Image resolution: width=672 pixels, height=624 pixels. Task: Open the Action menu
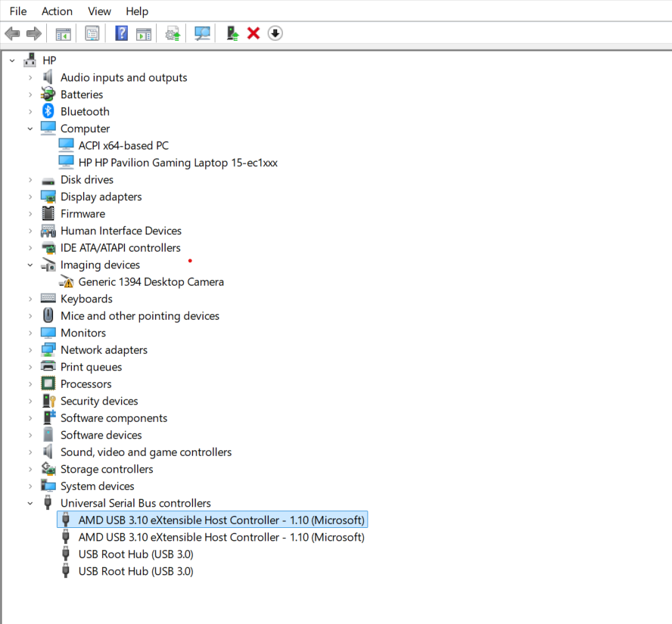(x=57, y=11)
